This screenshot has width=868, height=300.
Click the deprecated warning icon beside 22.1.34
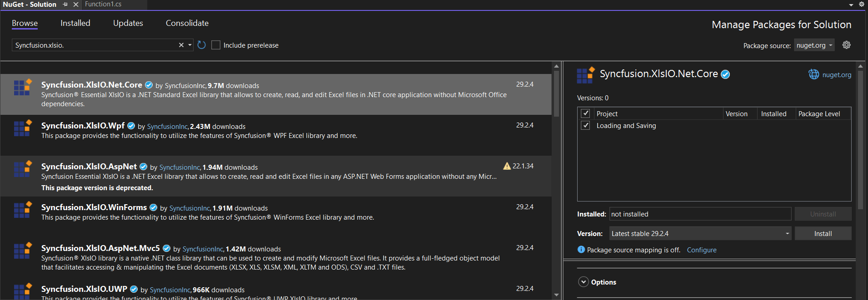[507, 166]
